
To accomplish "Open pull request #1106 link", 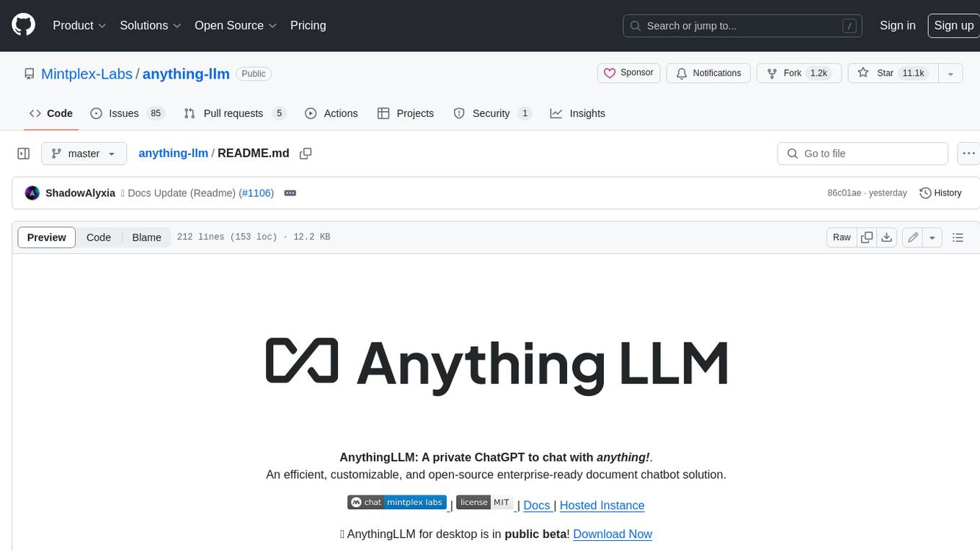I will click(x=257, y=193).
